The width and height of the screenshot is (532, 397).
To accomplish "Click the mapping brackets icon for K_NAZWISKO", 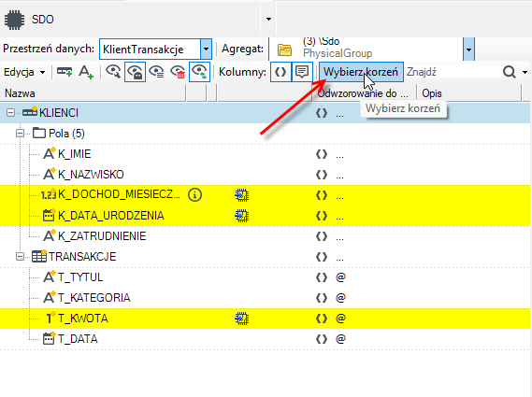I will (322, 175).
